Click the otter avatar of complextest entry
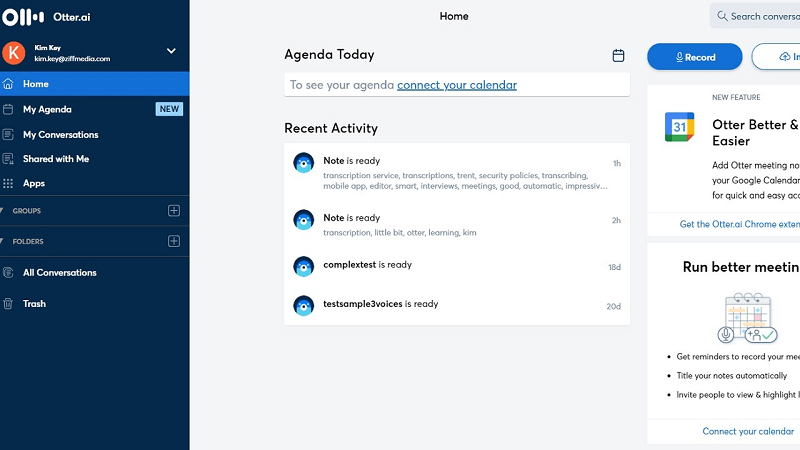This screenshot has width=800, height=450. 304,266
